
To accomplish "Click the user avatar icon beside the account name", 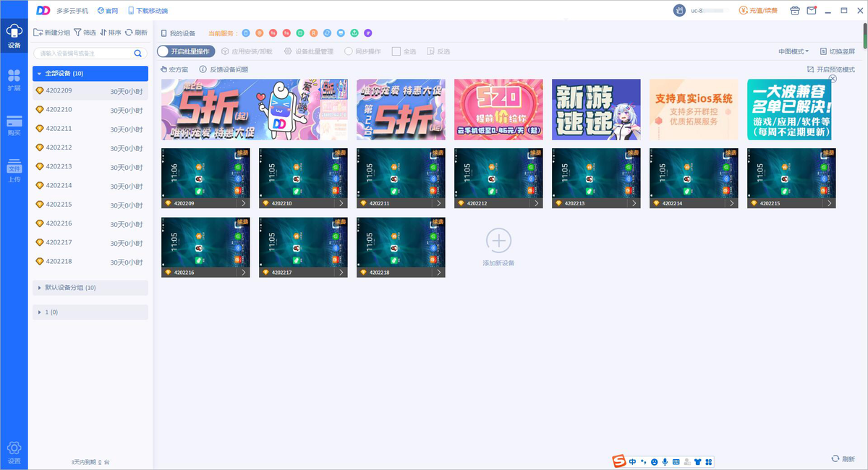I will 679,11.
